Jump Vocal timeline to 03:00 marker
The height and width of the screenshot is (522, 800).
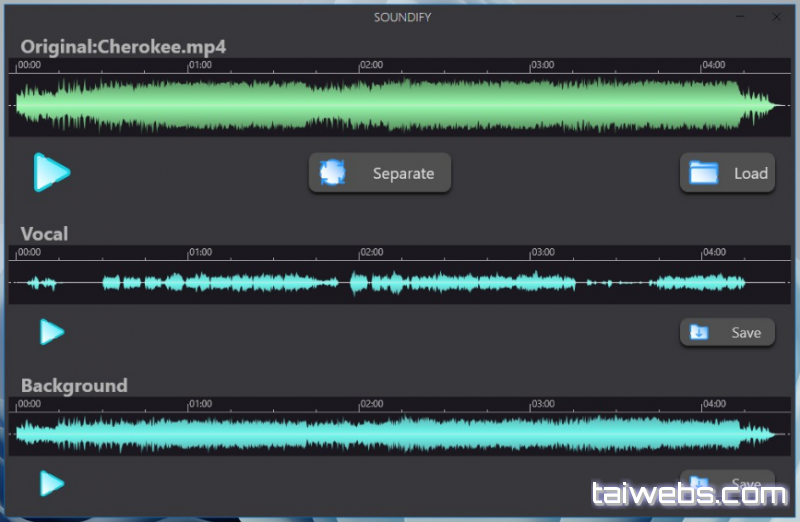[x=542, y=253]
